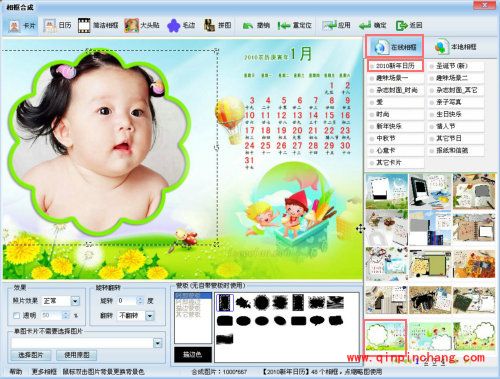The width and height of the screenshot is (500, 379).
Task: Click inside the rotation degree input field
Action: click(127, 301)
